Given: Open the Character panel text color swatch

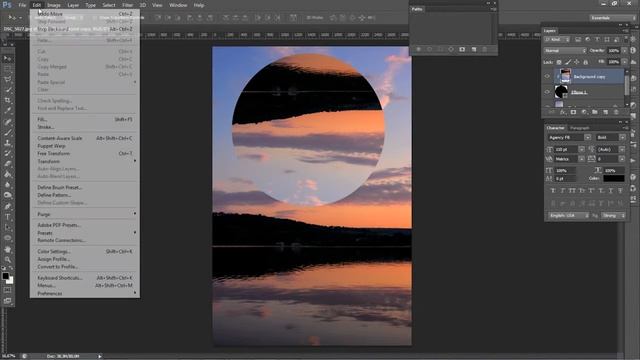Looking at the screenshot, I should point(613,178).
